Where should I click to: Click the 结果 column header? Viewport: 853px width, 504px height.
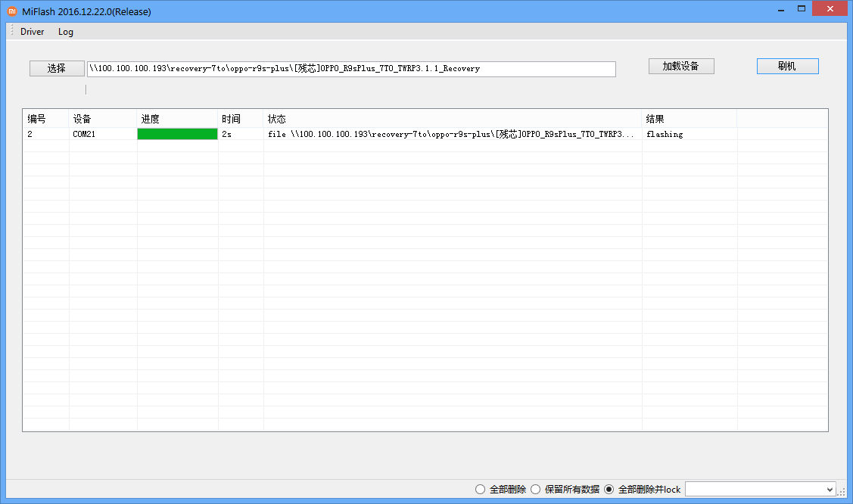(690, 119)
